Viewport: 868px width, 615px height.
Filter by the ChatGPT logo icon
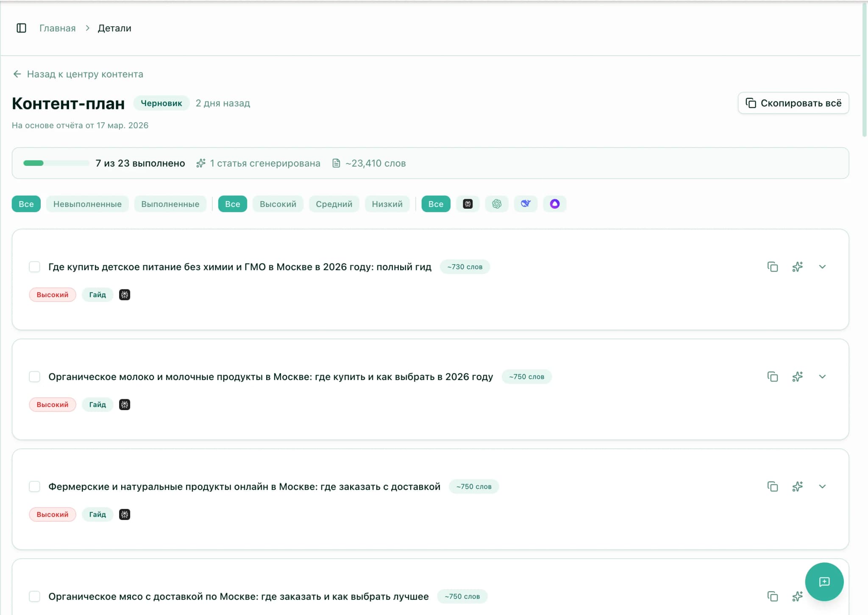[497, 204]
